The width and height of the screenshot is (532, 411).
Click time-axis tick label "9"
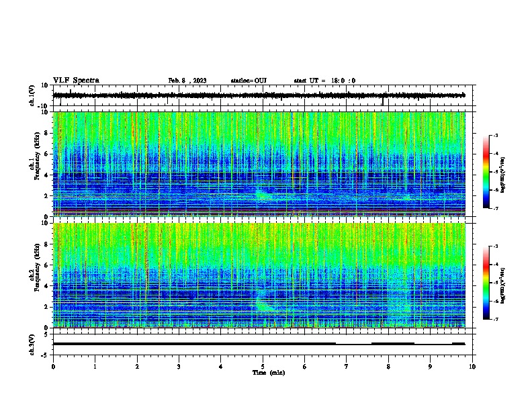coord(430,367)
